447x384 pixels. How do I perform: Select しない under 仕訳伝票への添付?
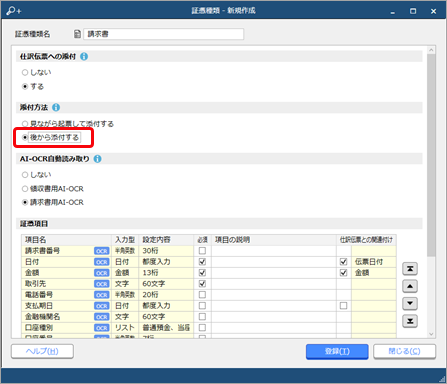(x=37, y=72)
